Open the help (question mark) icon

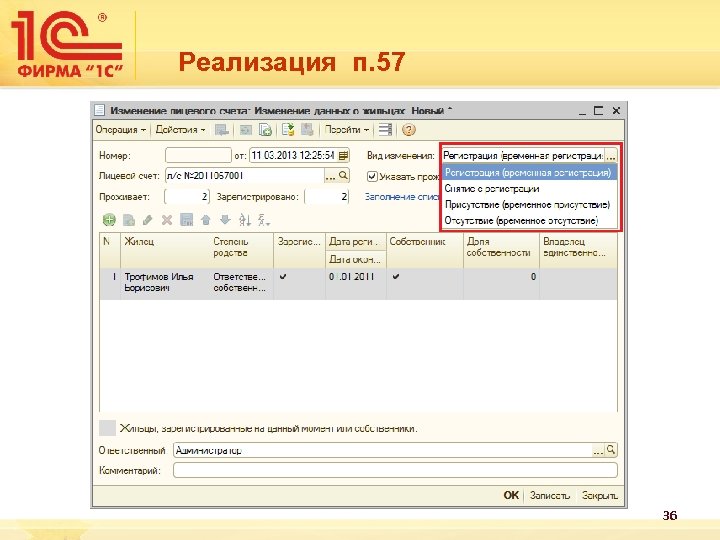pos(408,130)
